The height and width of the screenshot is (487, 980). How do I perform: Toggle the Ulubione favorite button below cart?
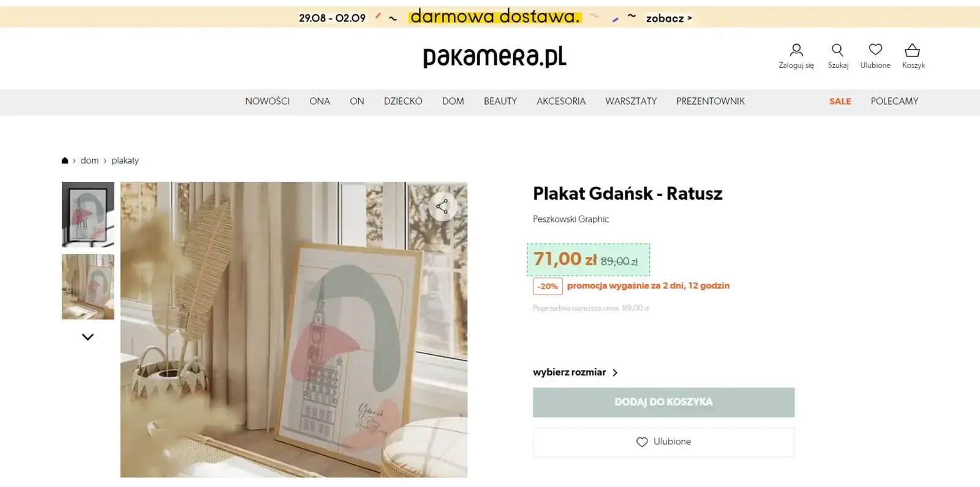coord(663,442)
